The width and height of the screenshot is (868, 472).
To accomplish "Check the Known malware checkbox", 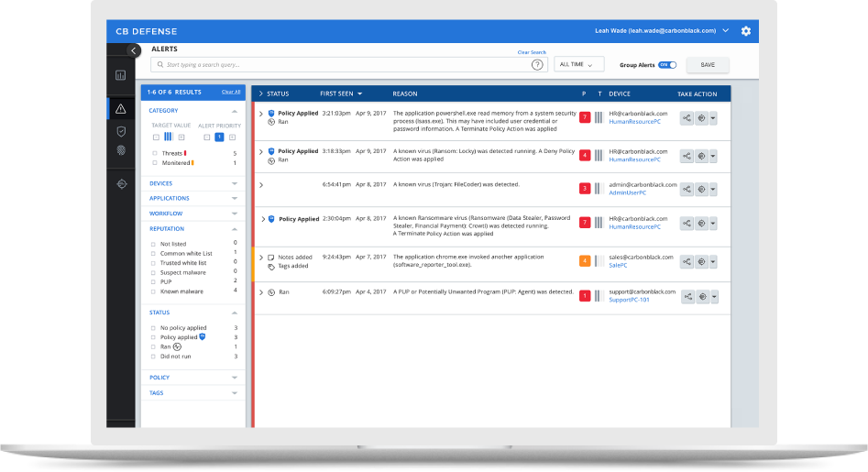I will (153, 291).
